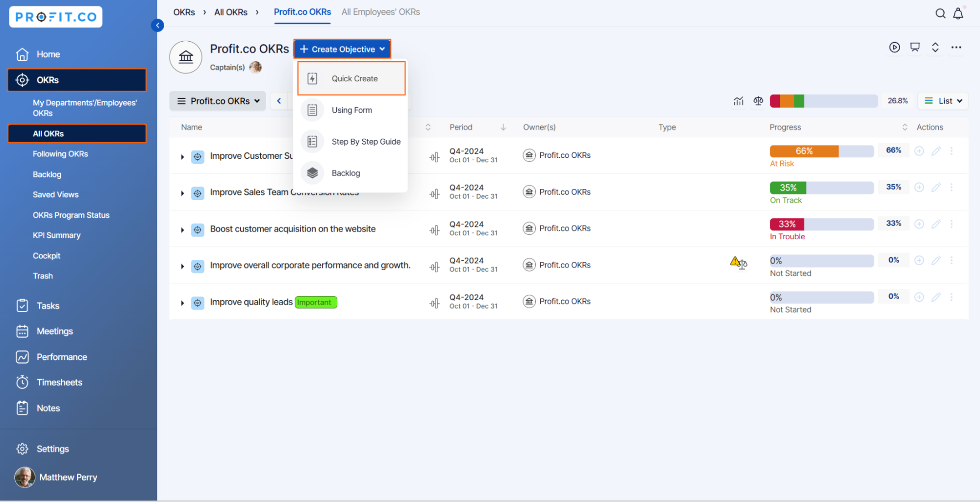Edit Improve overall corporate performance with pencil
Screen dimensions: 980x502
[936, 260]
